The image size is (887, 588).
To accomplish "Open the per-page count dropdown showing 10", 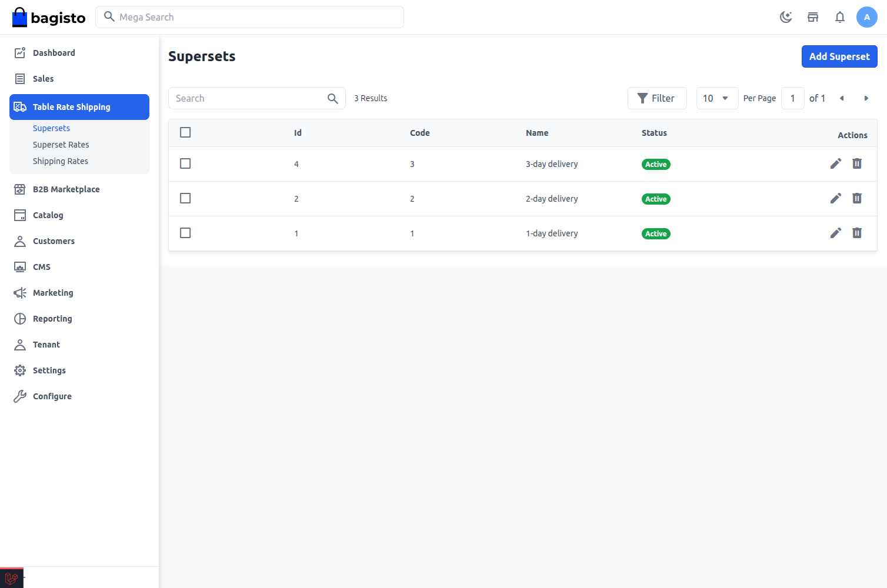I will tap(717, 98).
